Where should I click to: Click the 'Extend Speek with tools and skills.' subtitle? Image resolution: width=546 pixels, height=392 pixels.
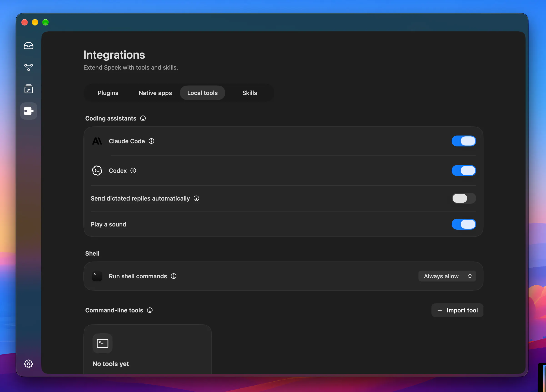click(131, 68)
